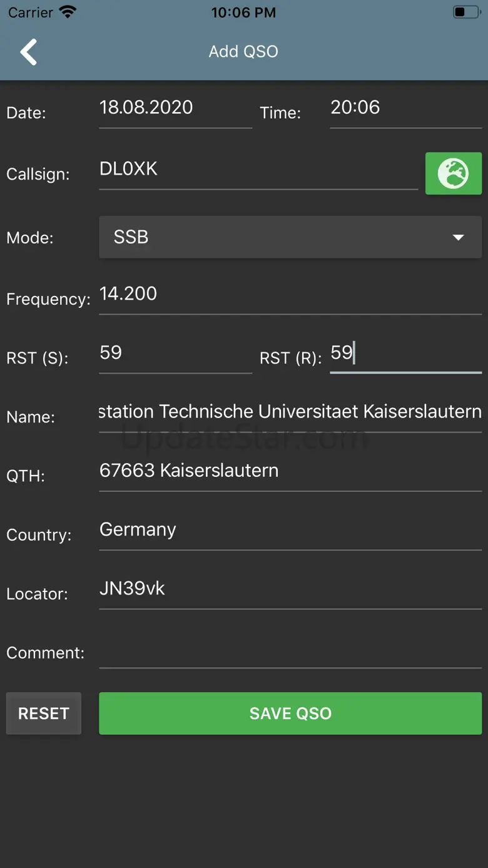Edit the Time field 20:06
Viewport: 488px width, 868px height.
[x=405, y=108]
